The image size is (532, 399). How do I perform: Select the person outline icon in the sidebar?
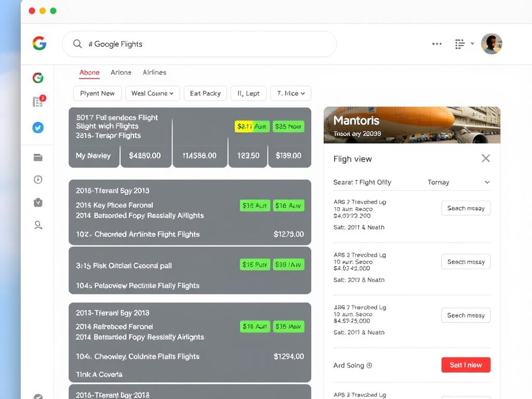point(37,225)
